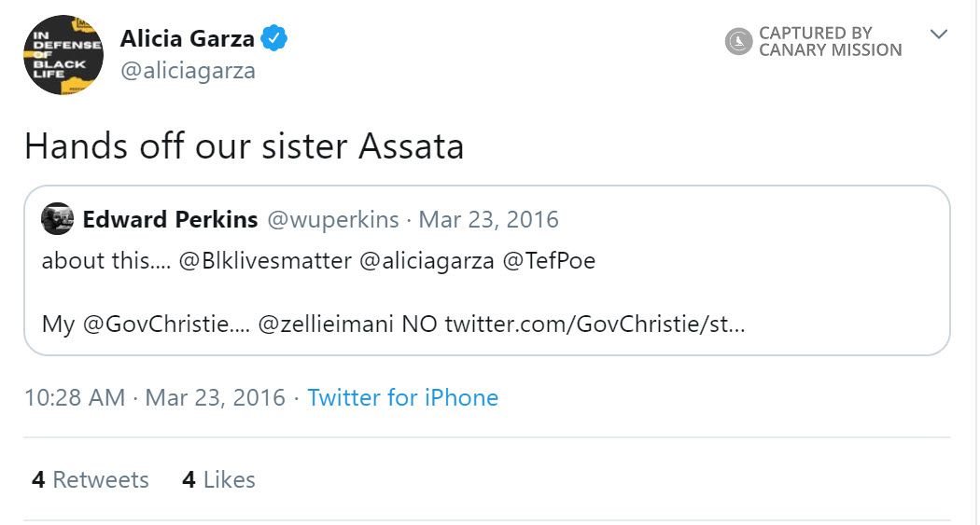The width and height of the screenshot is (980, 525).
Task: Click the Twitter for iPhone source link
Action: tap(402, 398)
